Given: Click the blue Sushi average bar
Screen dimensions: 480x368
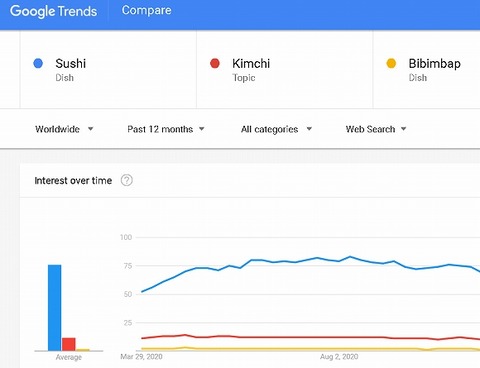Looking at the screenshot, I should 55,307.
